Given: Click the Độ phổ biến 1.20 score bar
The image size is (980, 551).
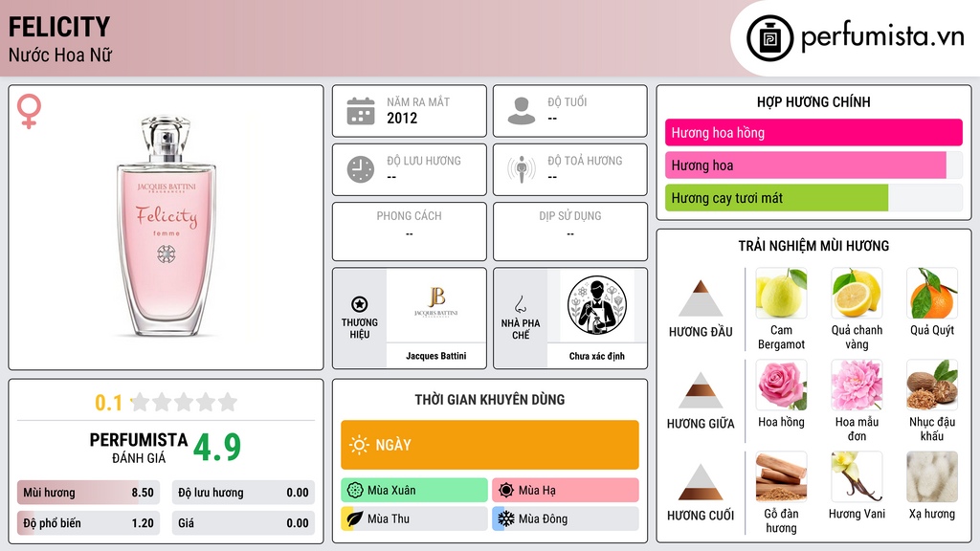Looking at the screenshot, I should [89, 523].
